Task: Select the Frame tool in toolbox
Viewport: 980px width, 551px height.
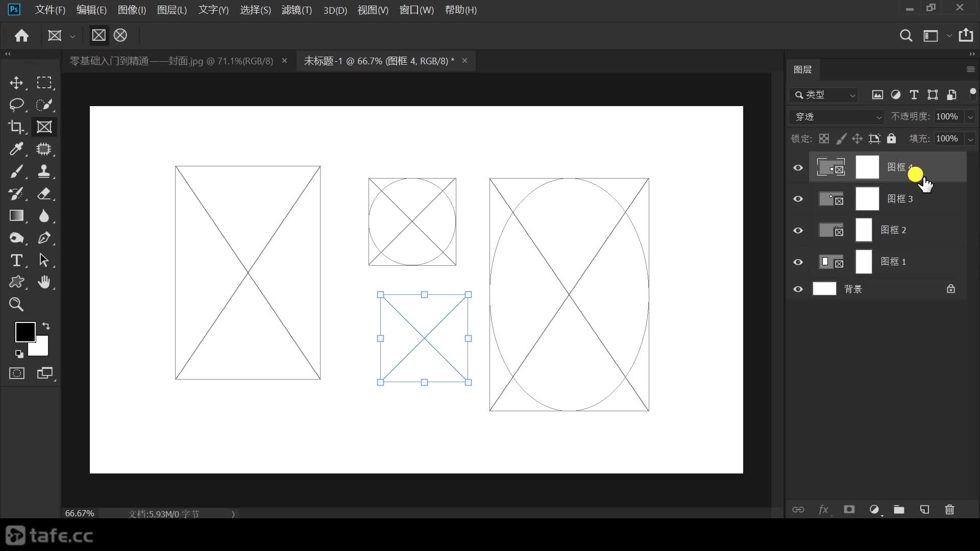Action: (x=44, y=127)
